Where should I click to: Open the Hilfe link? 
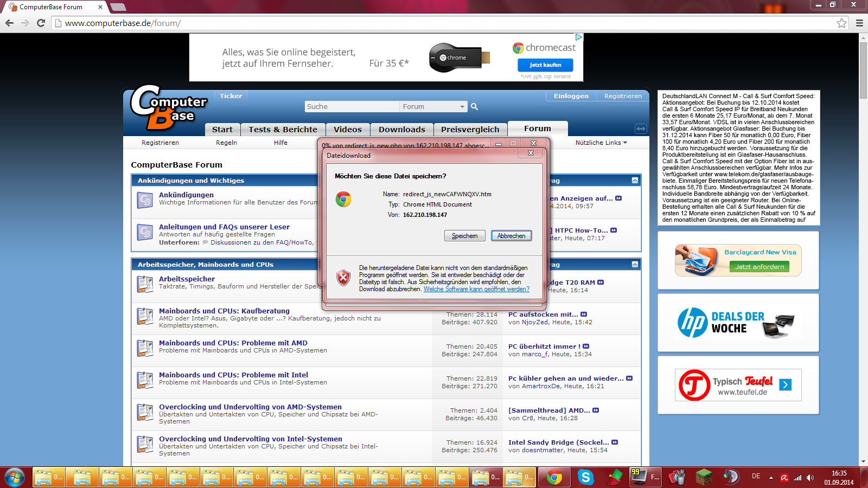tap(280, 143)
